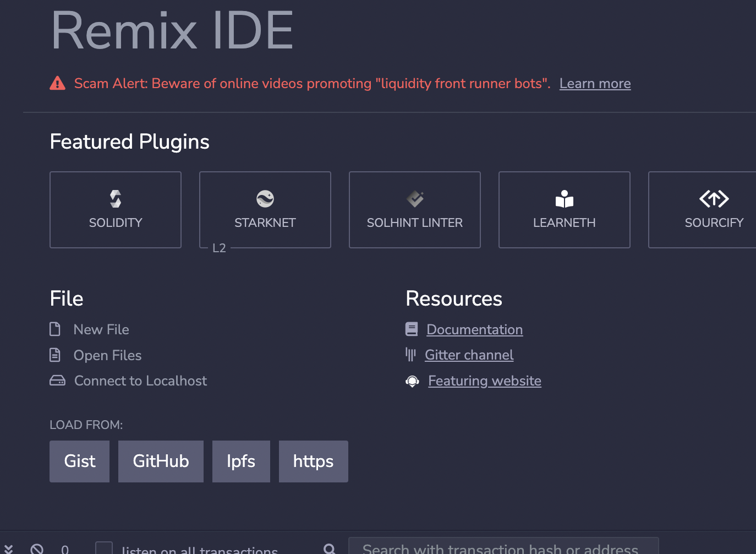Click the New File page icon
This screenshot has width=756, height=554.
click(x=55, y=329)
